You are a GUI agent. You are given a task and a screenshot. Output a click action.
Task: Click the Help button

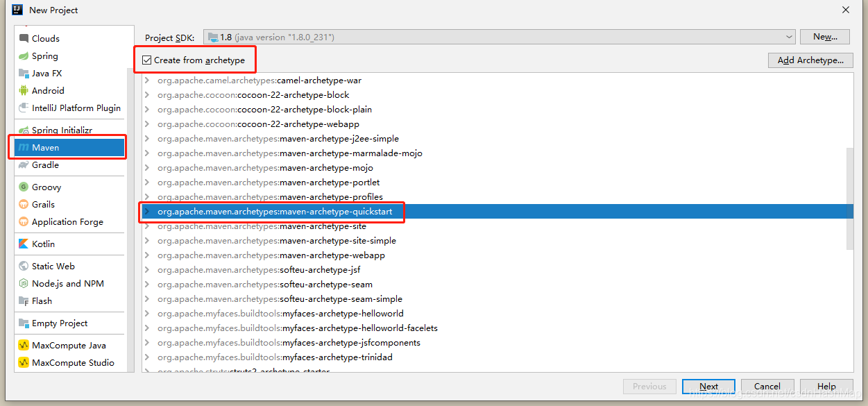[x=826, y=387]
